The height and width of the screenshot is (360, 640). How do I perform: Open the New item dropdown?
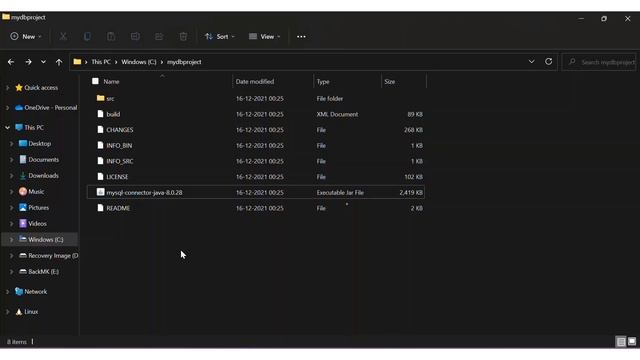tap(26, 37)
